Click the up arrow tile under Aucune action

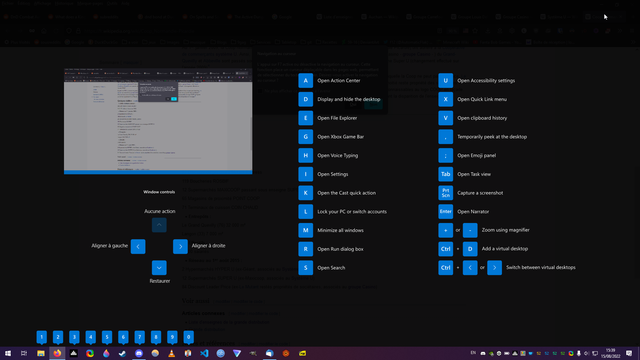click(159, 225)
